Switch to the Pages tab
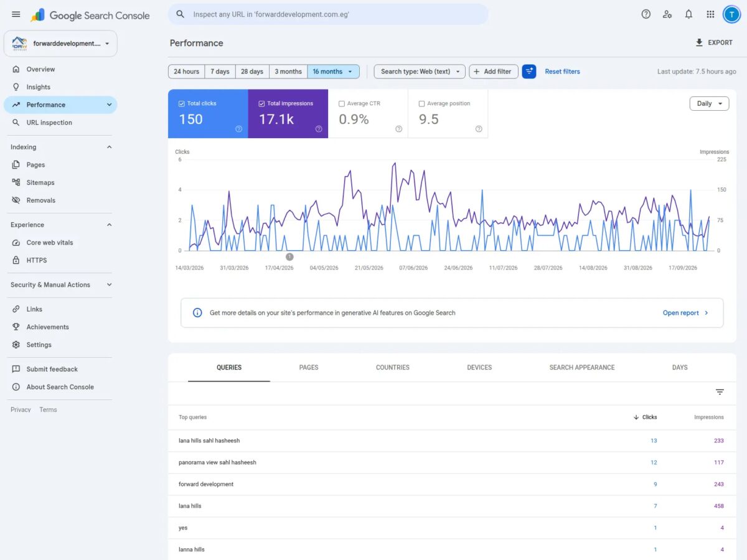This screenshot has width=747, height=560. click(309, 368)
